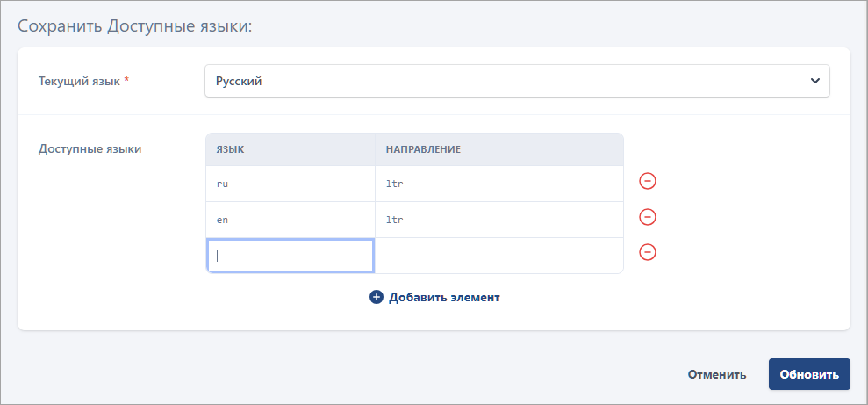Click the Доступные языки field label
The image size is (868, 405).
point(90,148)
